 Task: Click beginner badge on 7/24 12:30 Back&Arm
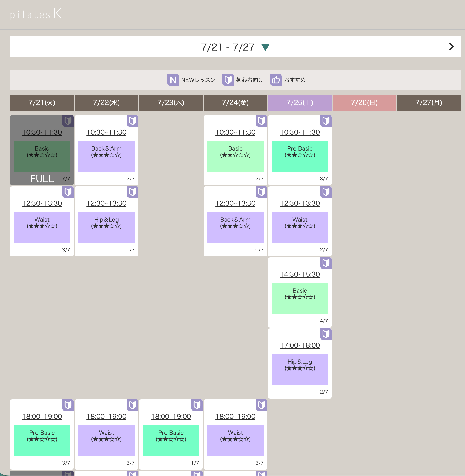pyautogui.click(x=261, y=192)
